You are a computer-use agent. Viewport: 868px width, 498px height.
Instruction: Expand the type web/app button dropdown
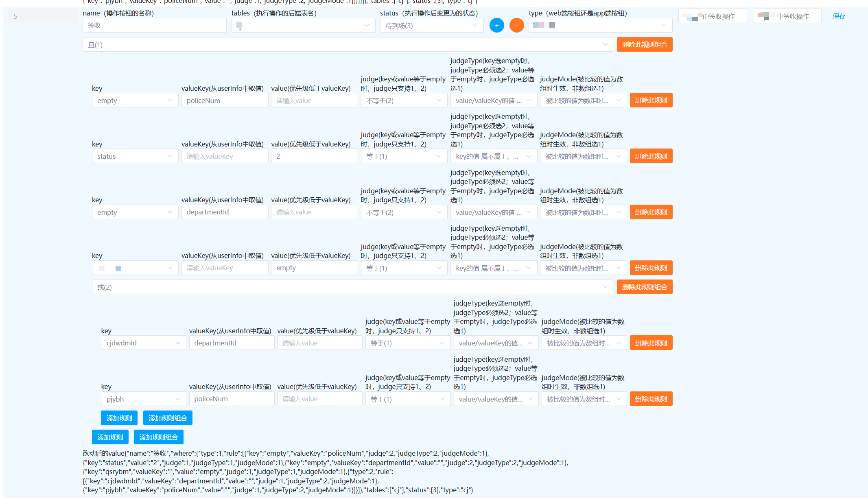click(x=600, y=25)
